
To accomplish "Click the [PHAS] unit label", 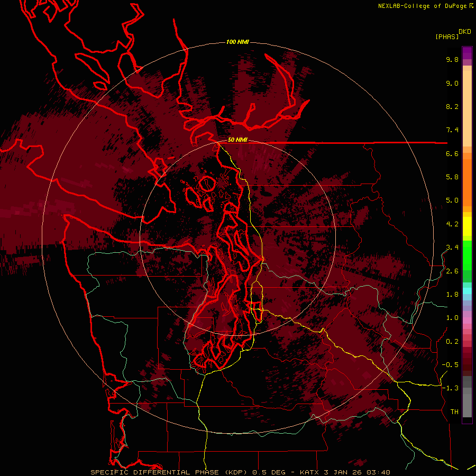I will (x=447, y=36).
